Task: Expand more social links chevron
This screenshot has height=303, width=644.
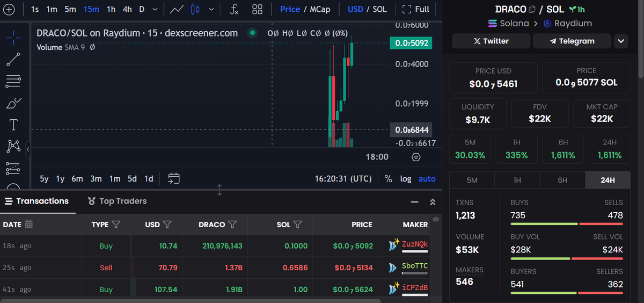Action: (621, 41)
